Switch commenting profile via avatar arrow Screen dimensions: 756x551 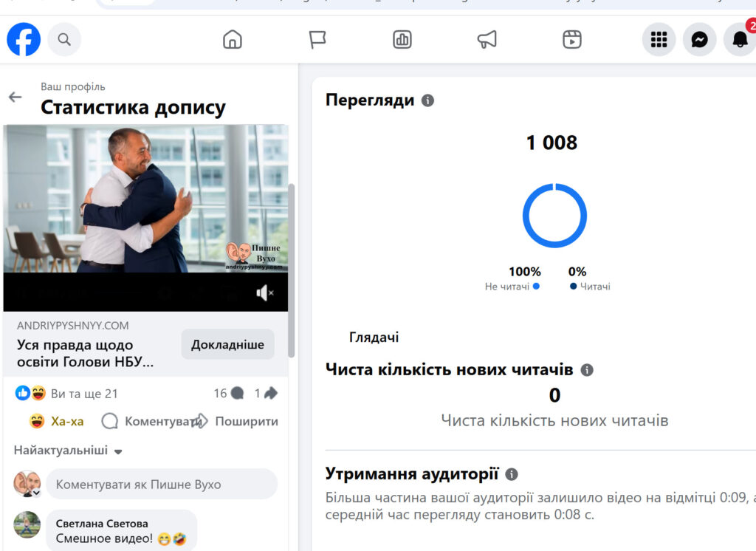tap(35, 493)
